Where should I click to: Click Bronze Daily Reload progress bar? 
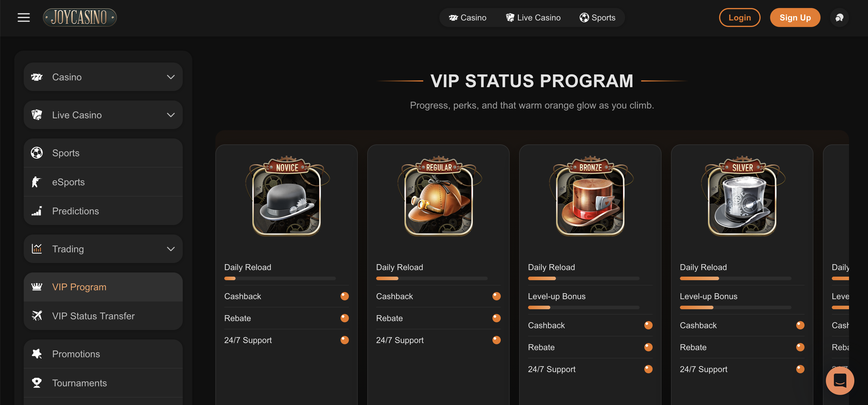(583, 278)
